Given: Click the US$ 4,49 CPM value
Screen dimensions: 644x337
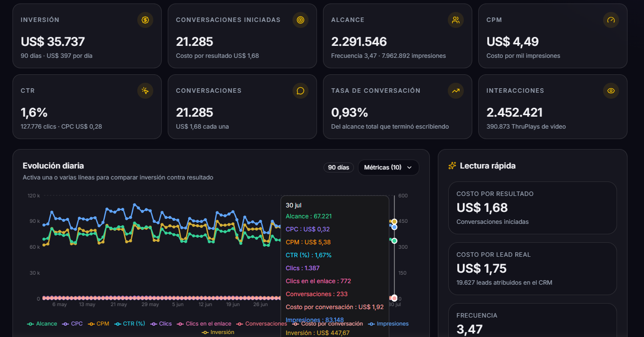Looking at the screenshot, I should [x=513, y=41].
